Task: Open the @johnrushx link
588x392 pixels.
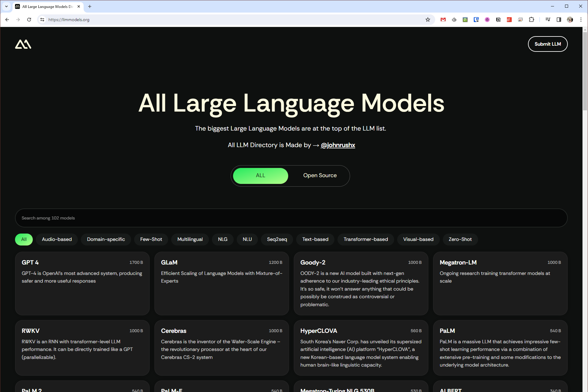Action: point(338,145)
